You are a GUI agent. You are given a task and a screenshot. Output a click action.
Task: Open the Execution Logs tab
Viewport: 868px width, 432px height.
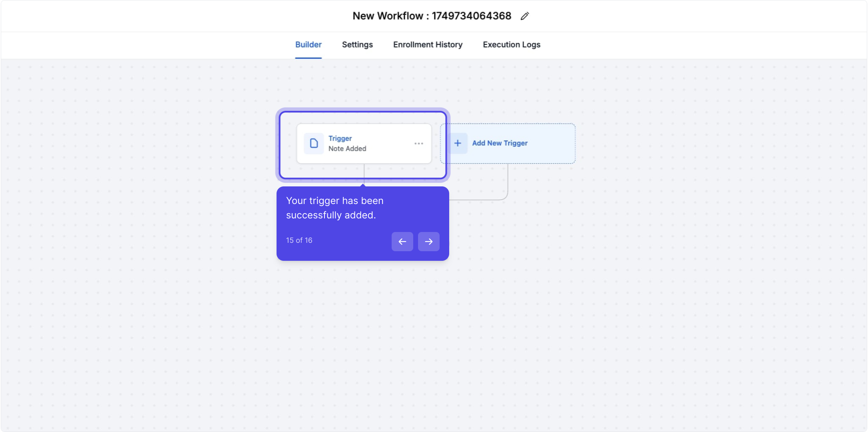coord(512,45)
